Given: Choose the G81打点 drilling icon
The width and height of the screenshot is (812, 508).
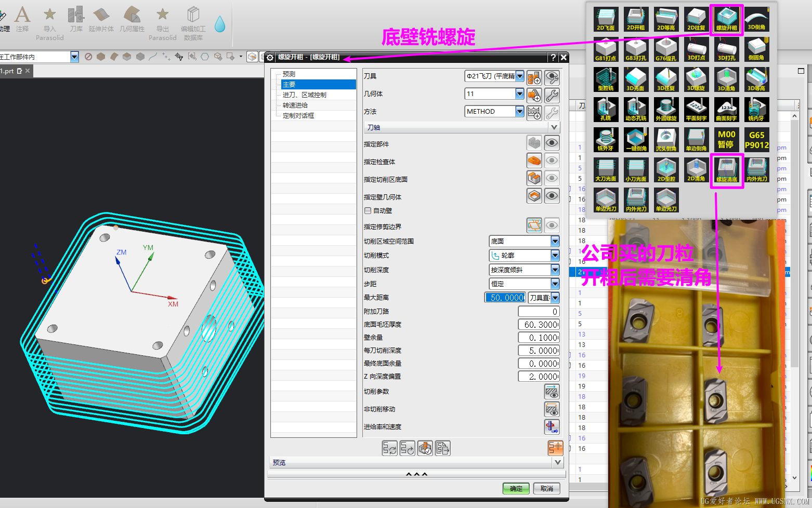Looking at the screenshot, I should click(x=606, y=49).
